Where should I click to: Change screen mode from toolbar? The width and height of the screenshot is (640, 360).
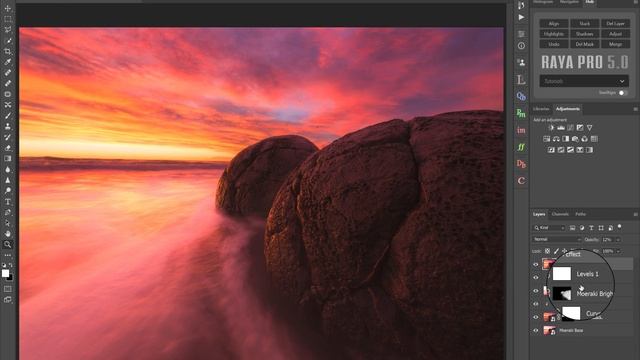[x=8, y=300]
